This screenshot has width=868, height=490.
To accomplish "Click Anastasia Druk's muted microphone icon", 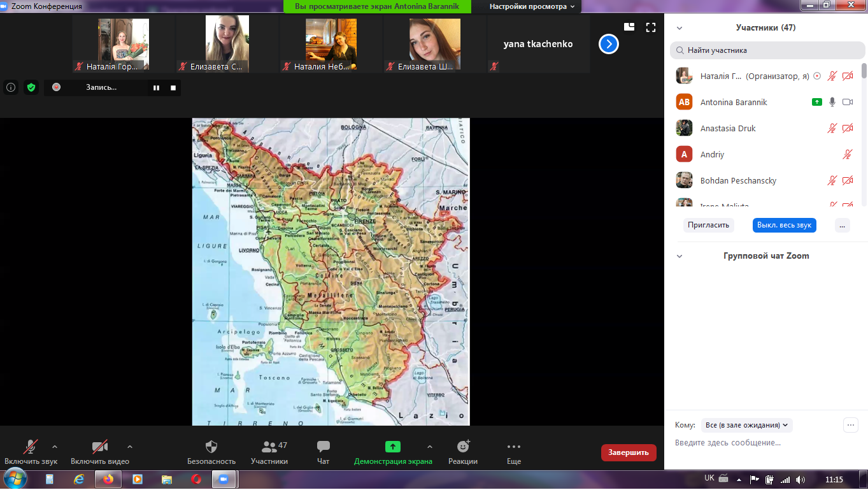I will 832,128.
